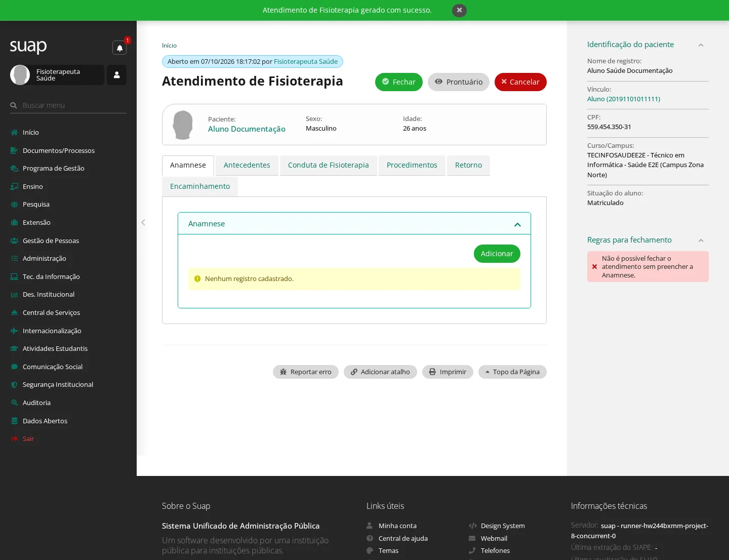The width and height of the screenshot is (729, 560).
Task: Click the red Cancelar button
Action: pyautogui.click(x=520, y=82)
